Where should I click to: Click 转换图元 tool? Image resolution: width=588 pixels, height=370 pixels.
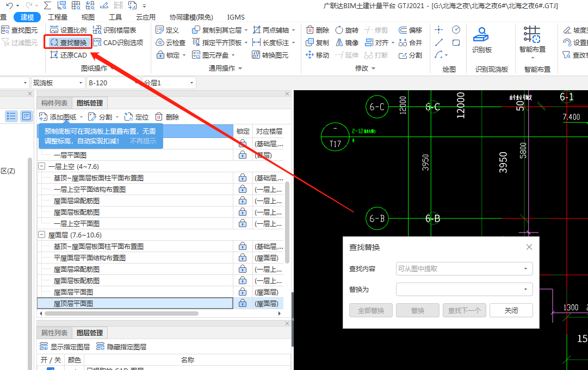[270, 55]
